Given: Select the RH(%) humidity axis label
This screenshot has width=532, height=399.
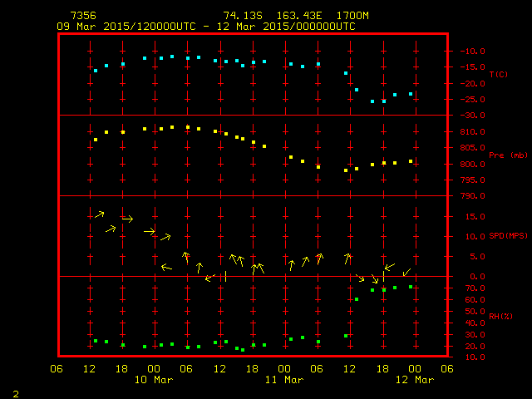Looking at the screenshot, I should [x=500, y=317].
